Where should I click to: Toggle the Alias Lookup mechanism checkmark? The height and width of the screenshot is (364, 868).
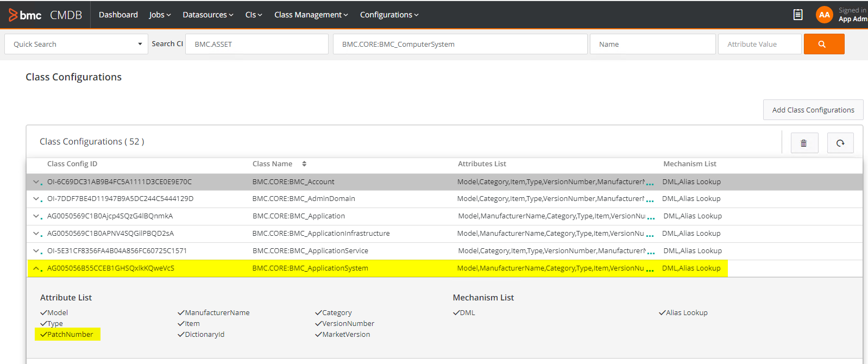point(662,313)
